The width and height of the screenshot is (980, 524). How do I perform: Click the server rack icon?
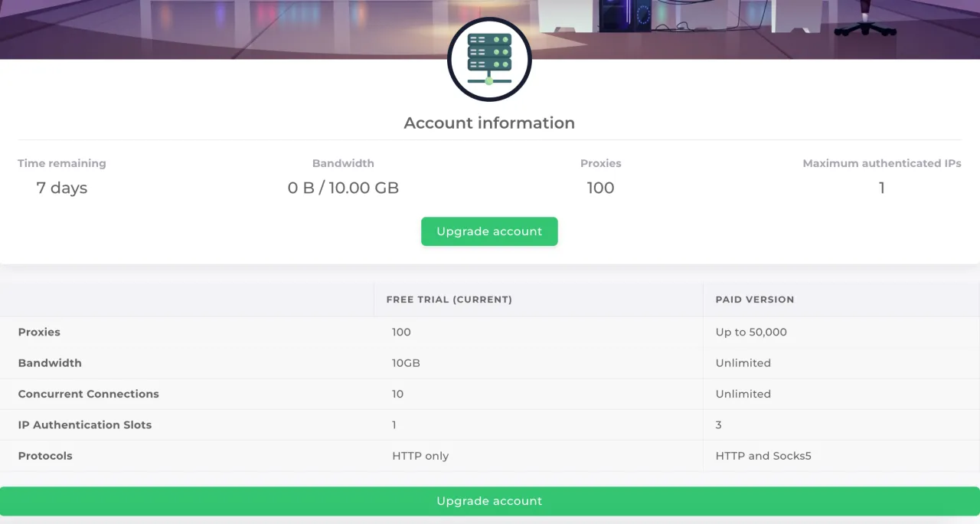(489, 59)
